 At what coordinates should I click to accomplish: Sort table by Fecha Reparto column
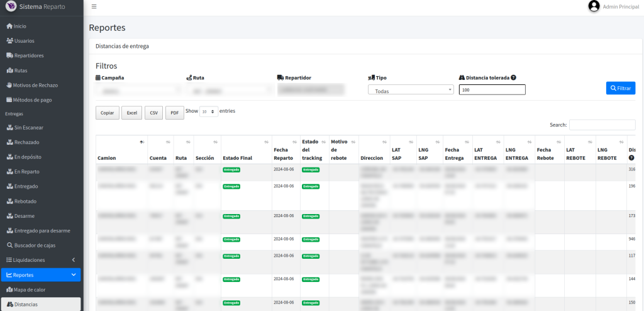[286, 150]
